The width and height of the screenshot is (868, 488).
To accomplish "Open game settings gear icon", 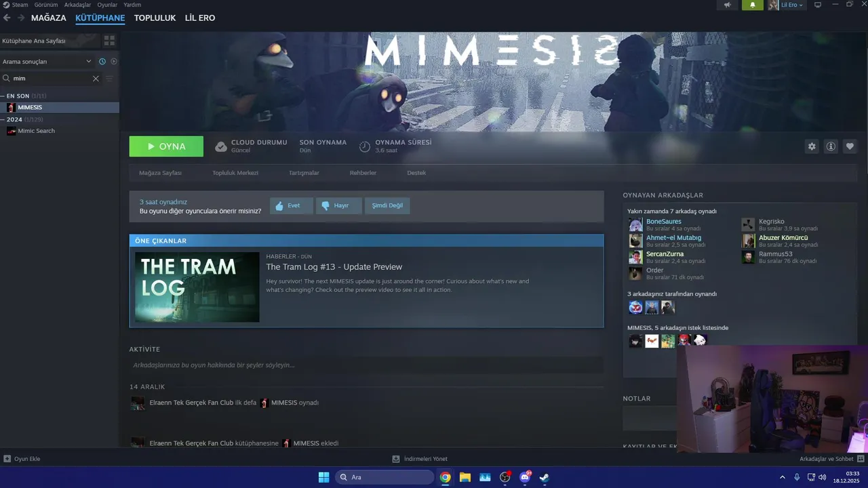I will 812,146.
